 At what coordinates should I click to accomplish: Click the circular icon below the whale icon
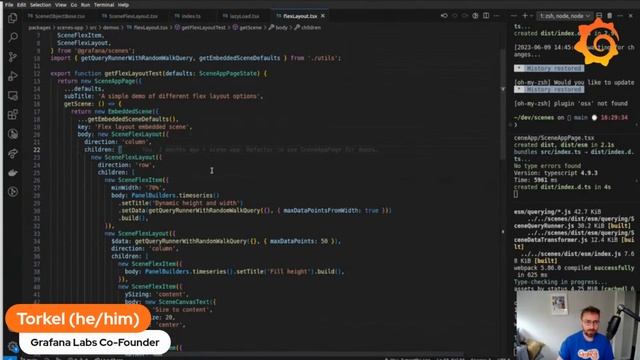tap(13, 192)
